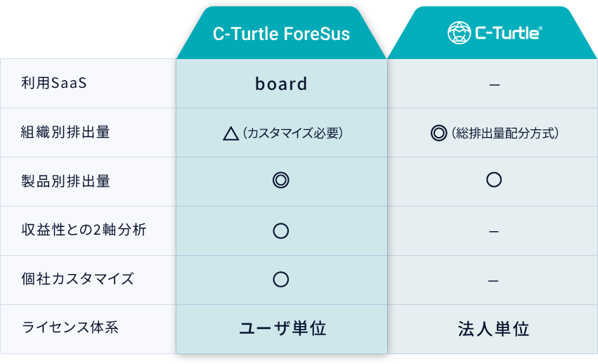Click C-Turtle single circle for 製品別排出量
Image resolution: width=598 pixels, height=364 pixels.
[494, 180]
